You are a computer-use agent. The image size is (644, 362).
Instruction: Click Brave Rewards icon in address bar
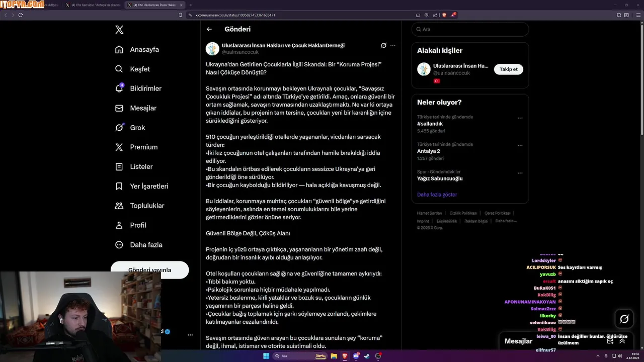[x=453, y=15]
